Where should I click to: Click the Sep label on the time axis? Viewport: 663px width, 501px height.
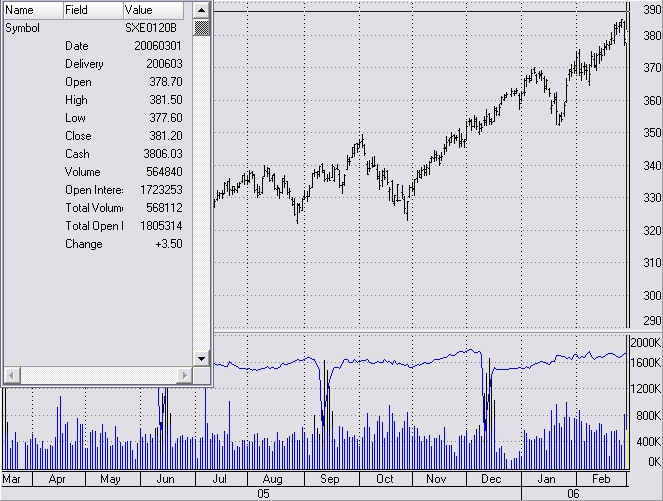click(x=328, y=479)
